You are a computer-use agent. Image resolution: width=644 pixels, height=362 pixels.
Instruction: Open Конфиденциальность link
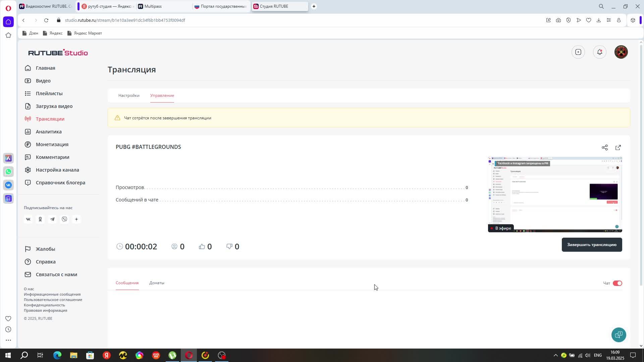pos(44,305)
